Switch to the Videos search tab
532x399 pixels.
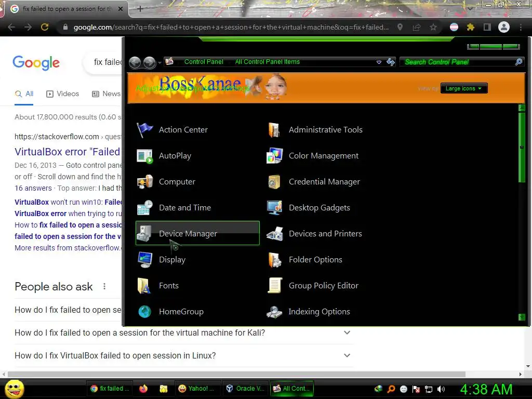pos(62,94)
